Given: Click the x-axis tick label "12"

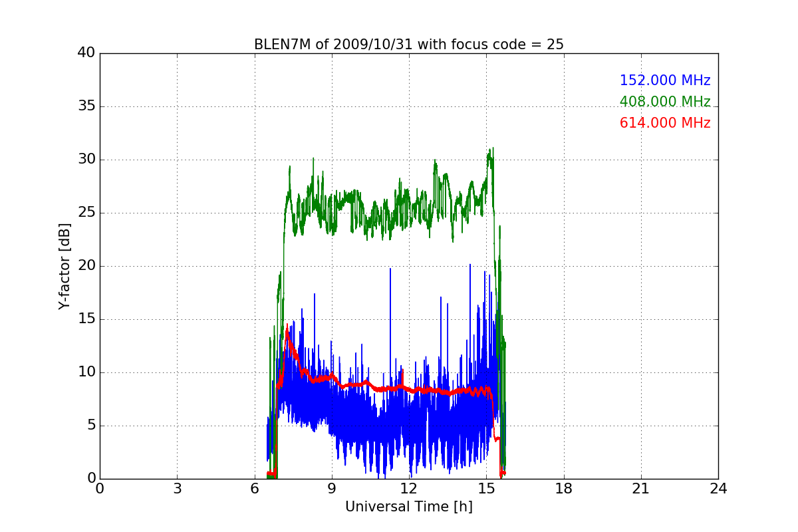Looking at the screenshot, I should [x=409, y=489].
